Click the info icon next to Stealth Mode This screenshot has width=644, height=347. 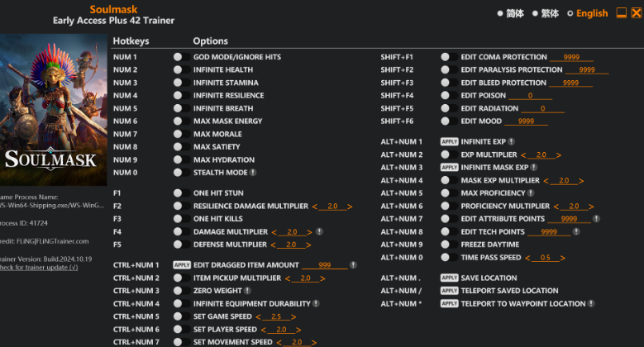tap(253, 173)
